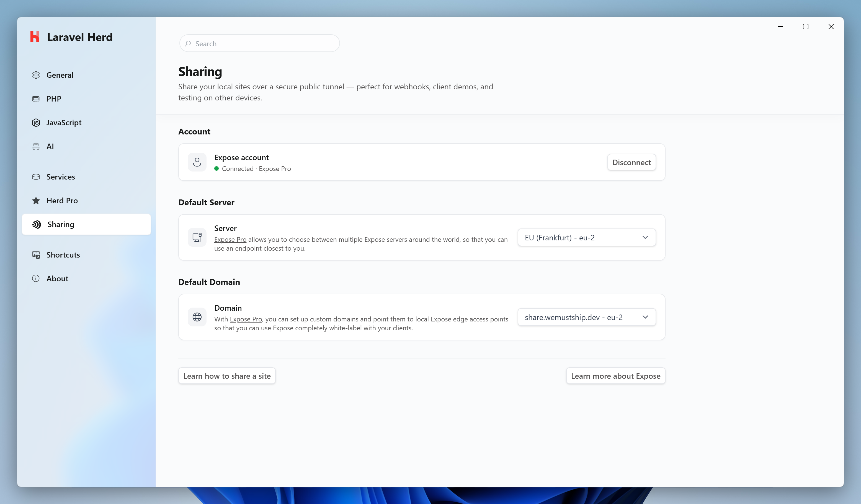Expand the server dropdown chevron arrow
861x504 pixels.
[645, 237]
